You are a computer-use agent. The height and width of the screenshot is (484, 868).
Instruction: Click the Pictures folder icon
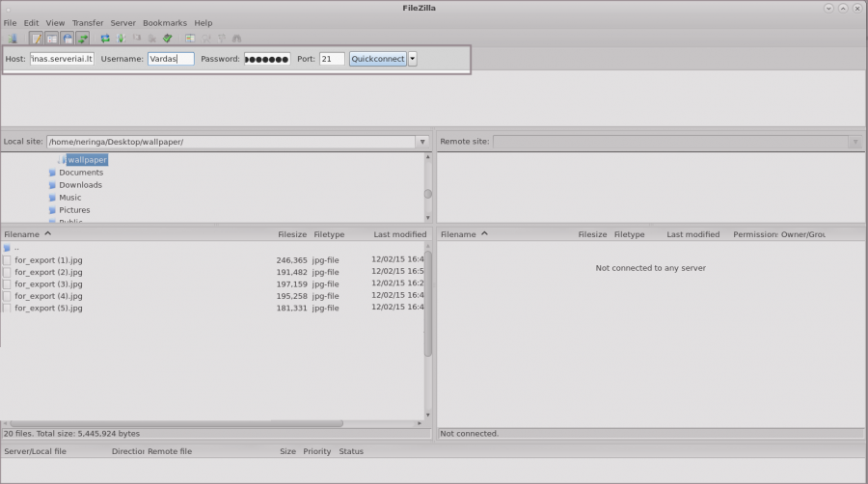click(x=52, y=210)
